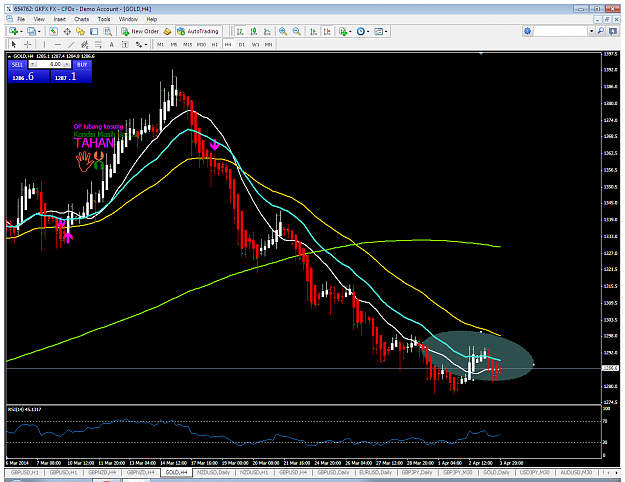Switch to candlestick chart display
625x482 pixels.
pyautogui.click(x=254, y=31)
